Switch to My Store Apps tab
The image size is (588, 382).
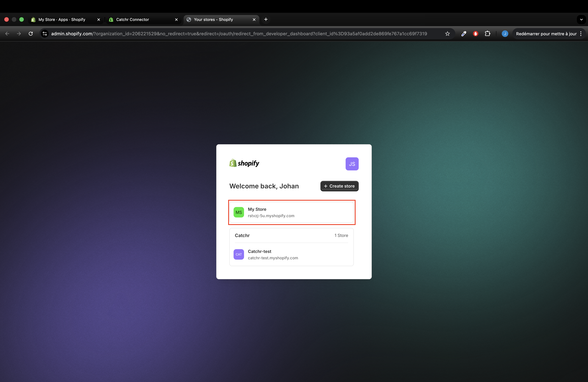point(62,19)
